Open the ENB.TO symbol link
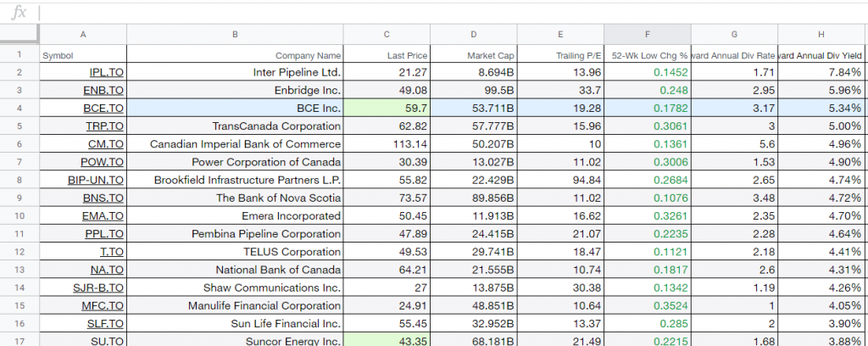The width and height of the screenshot is (868, 346). click(x=103, y=90)
